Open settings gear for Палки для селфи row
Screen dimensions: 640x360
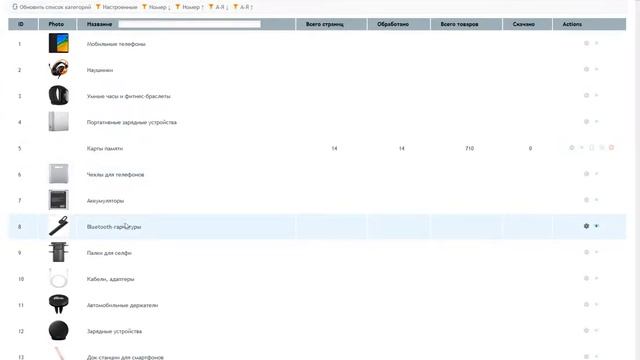[587, 252]
